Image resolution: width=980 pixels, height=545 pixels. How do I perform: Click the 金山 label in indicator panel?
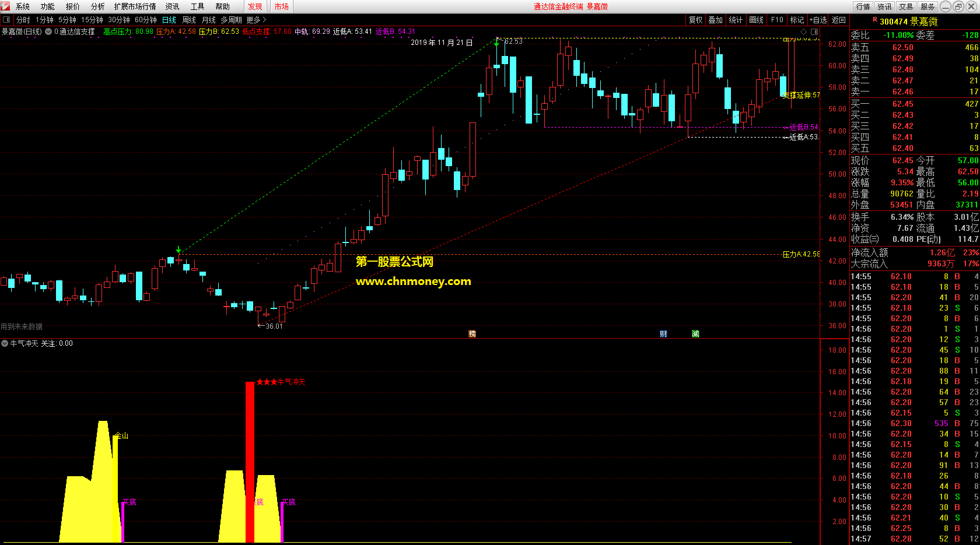tap(121, 435)
